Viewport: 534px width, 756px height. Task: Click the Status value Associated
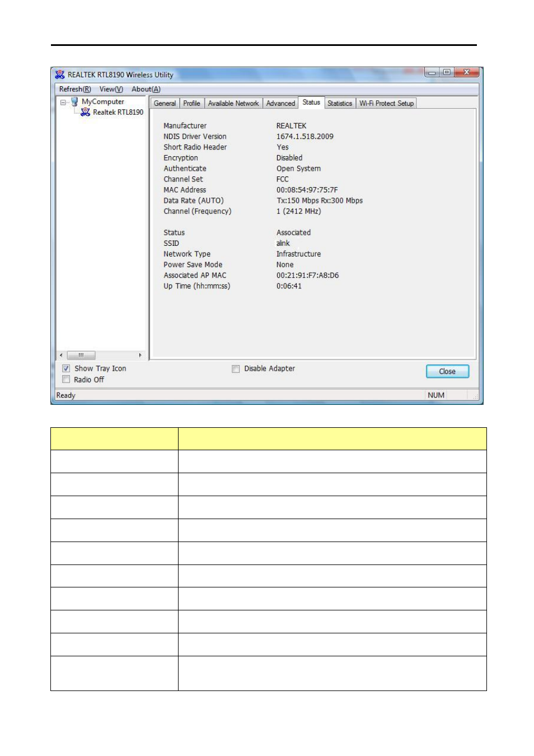coord(293,233)
